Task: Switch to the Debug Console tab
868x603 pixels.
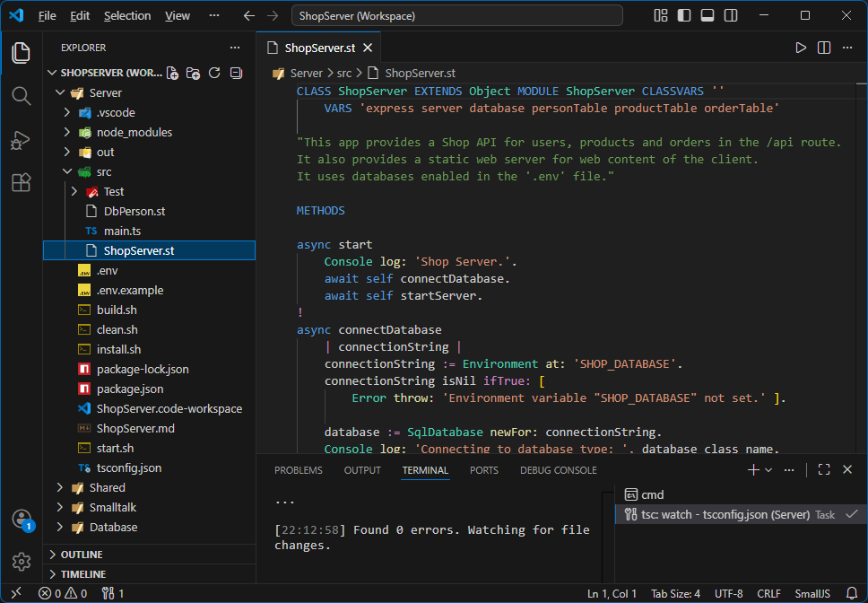Action: pos(559,470)
